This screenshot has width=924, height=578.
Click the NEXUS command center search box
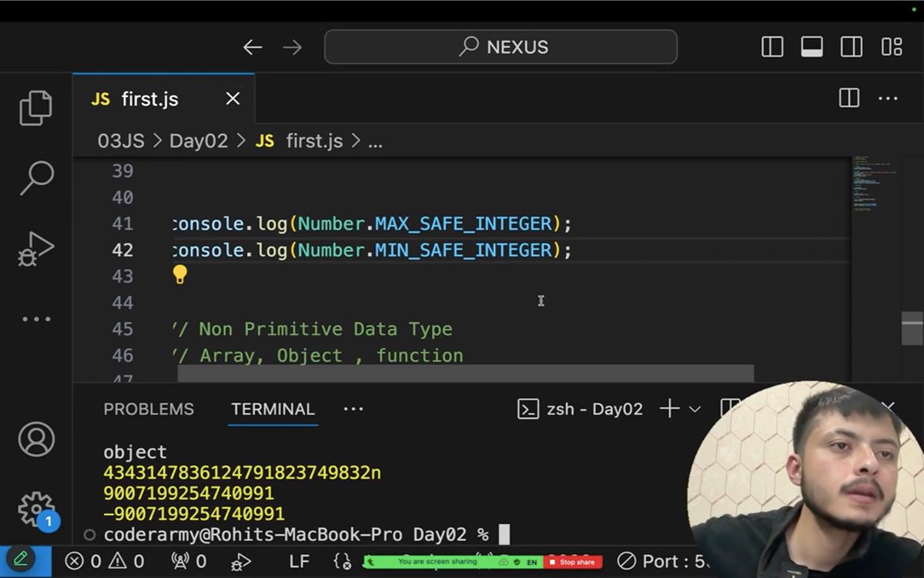click(x=500, y=47)
